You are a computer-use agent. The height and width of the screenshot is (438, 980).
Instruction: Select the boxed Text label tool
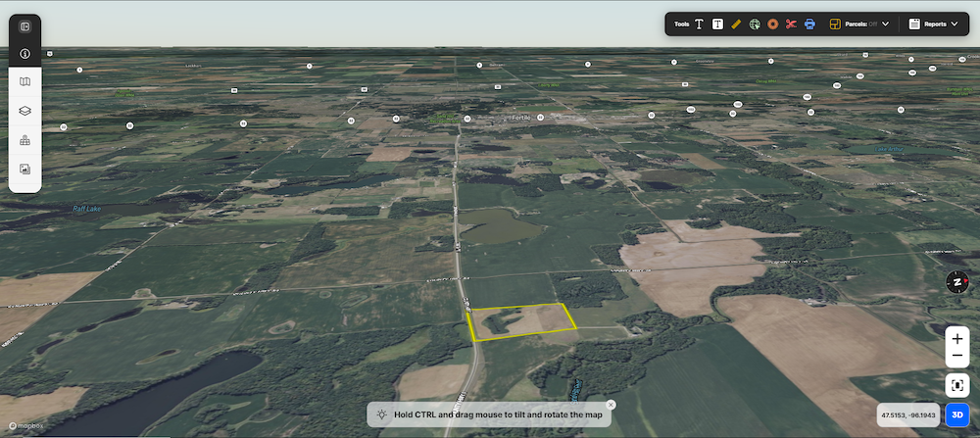[717, 24]
